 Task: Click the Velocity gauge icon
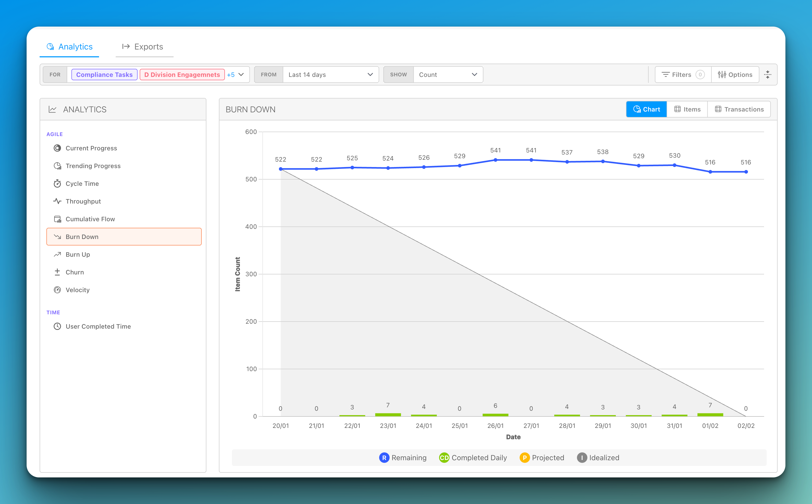[57, 290]
